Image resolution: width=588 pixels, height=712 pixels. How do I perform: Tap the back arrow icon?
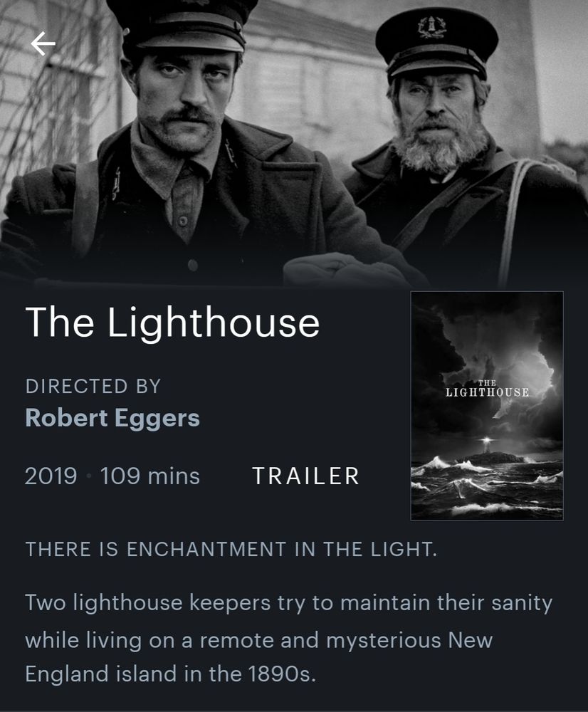coord(43,43)
